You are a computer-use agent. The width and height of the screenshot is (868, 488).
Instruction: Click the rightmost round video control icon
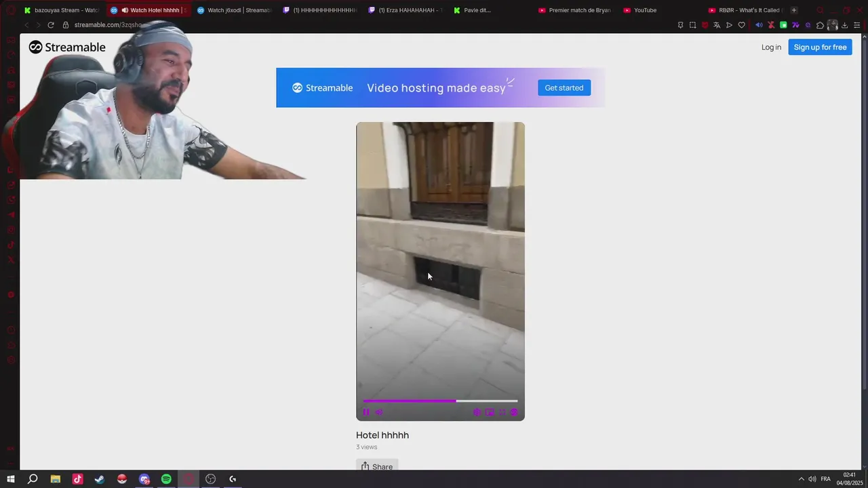514,412
